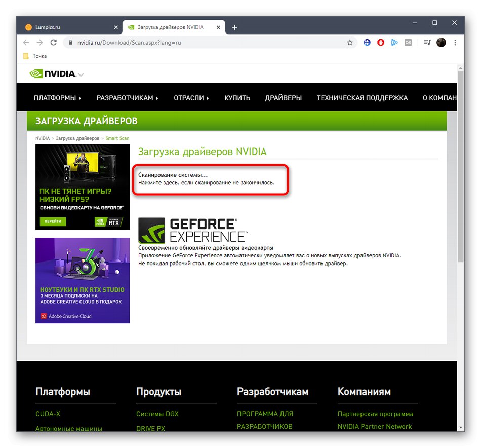
Task: Click the ПЕРЕЙТИ button in GeForce banner
Action: point(53,221)
